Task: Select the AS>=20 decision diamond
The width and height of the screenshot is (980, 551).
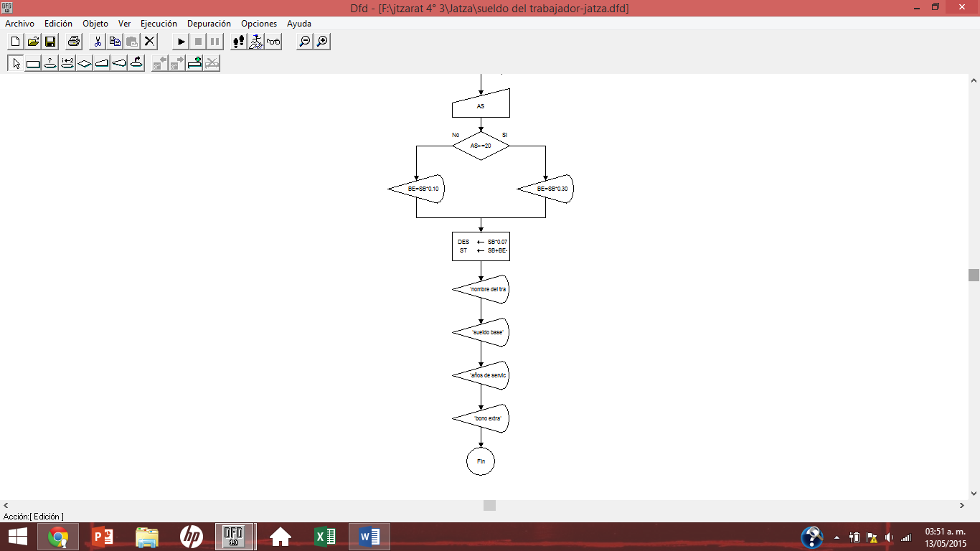Action: pos(481,146)
